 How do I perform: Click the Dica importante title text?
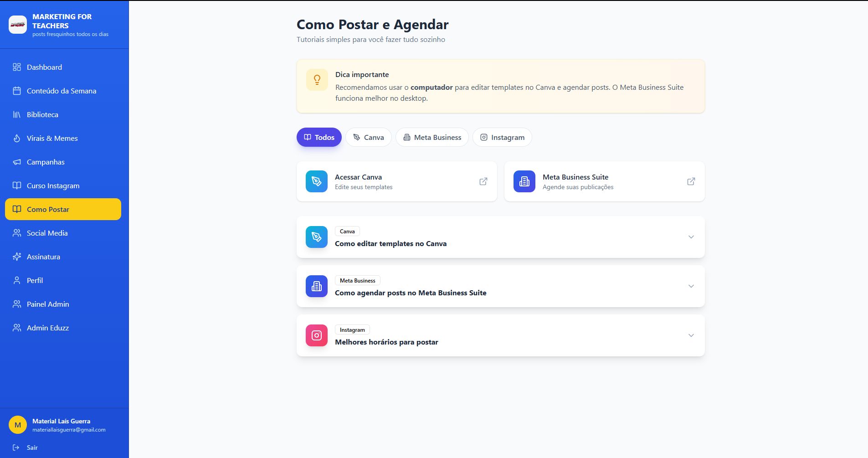click(362, 75)
